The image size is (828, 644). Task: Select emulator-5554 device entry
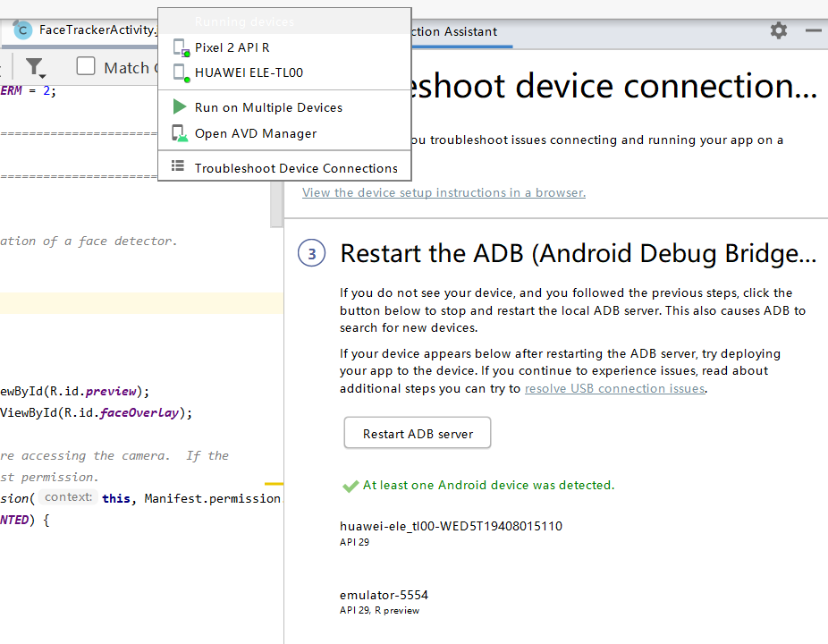[384, 596]
